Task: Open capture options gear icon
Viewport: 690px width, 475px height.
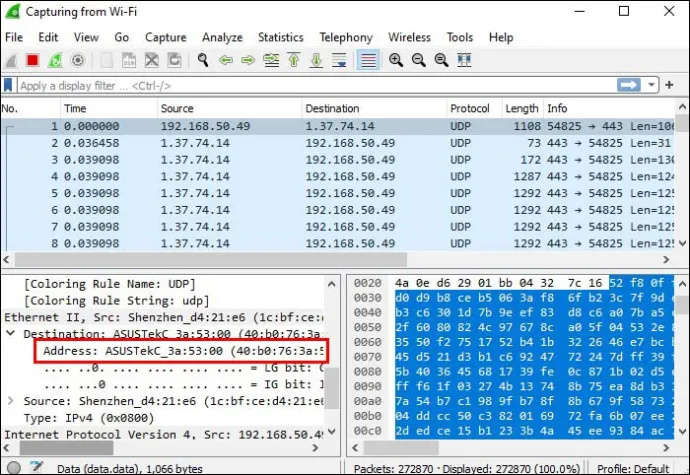Action: [x=78, y=60]
